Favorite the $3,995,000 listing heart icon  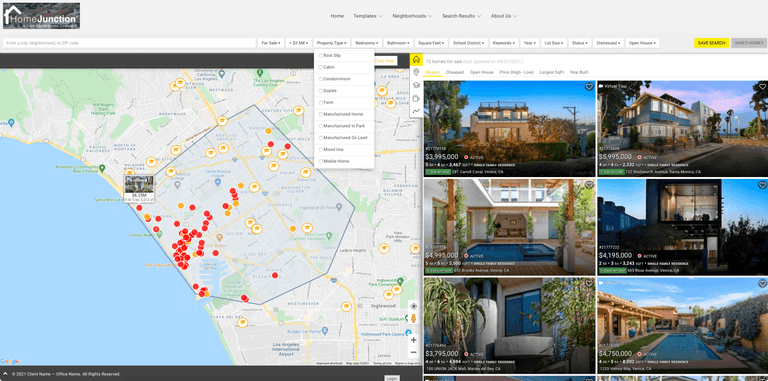589,87
